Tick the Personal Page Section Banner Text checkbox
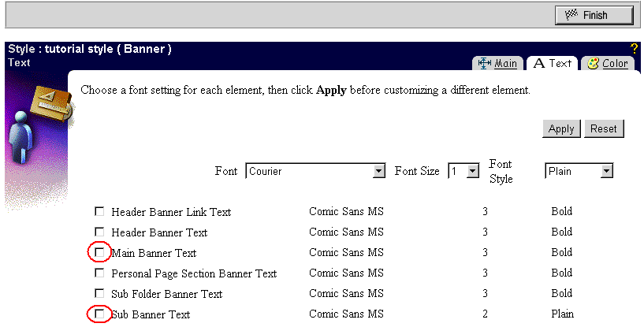 99,273
